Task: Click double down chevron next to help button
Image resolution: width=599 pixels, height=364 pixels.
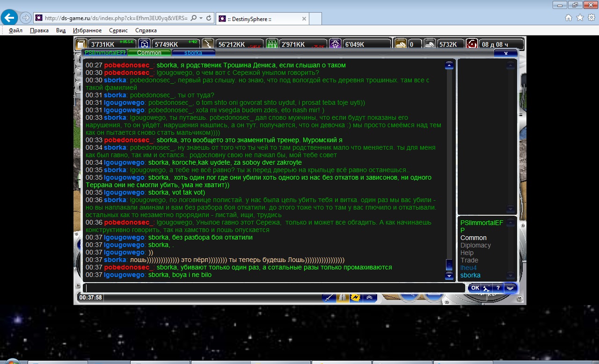Action: tap(510, 288)
